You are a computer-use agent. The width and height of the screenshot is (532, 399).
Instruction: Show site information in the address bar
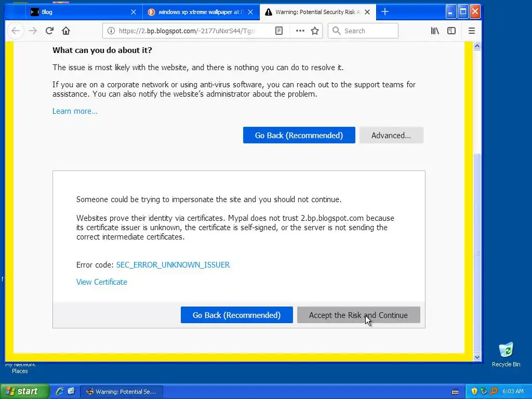[111, 31]
